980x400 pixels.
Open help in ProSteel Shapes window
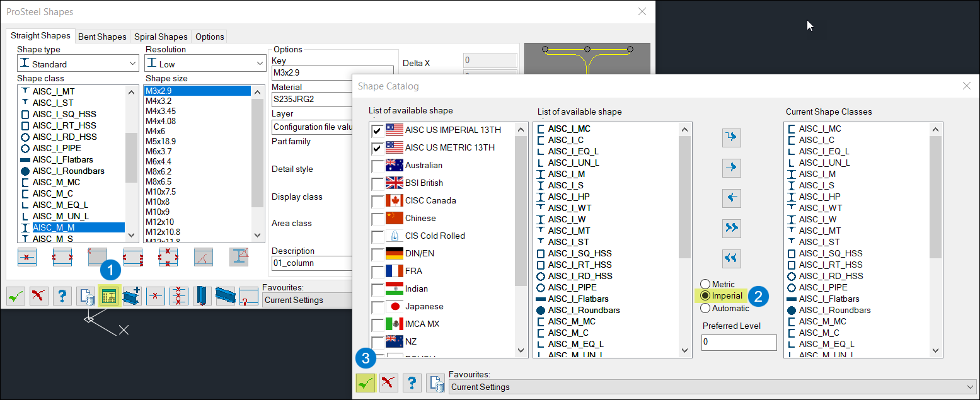coord(62,295)
